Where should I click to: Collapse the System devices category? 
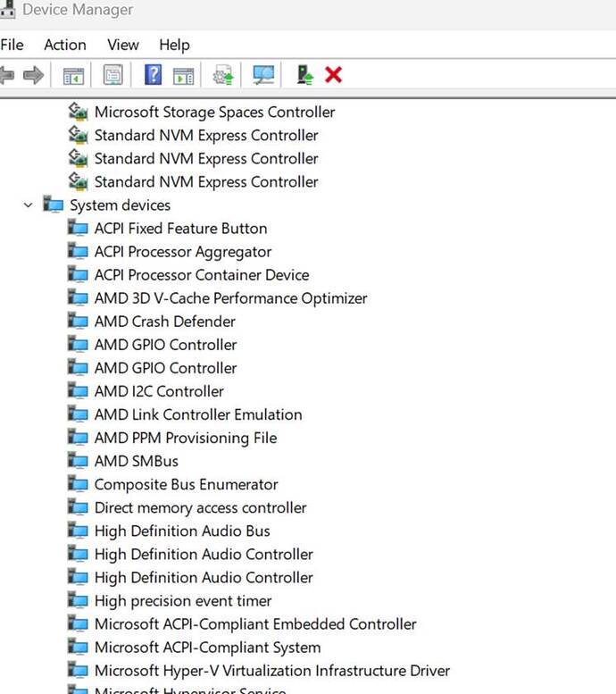click(x=29, y=205)
